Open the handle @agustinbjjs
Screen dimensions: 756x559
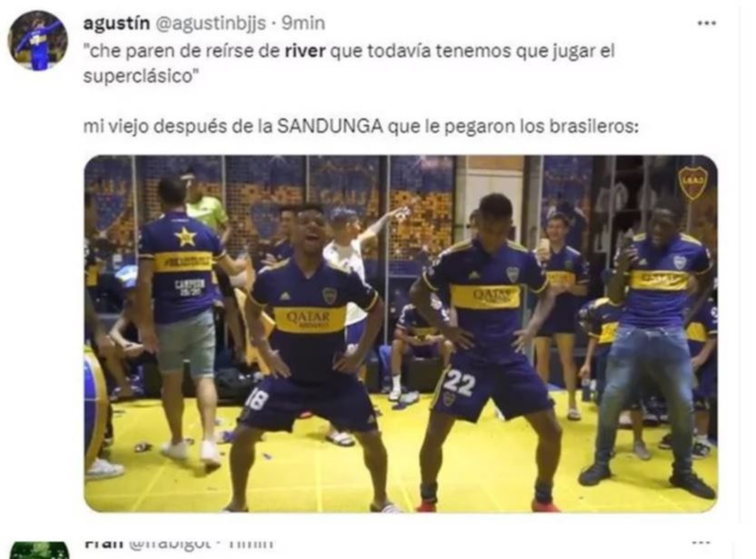(x=210, y=23)
